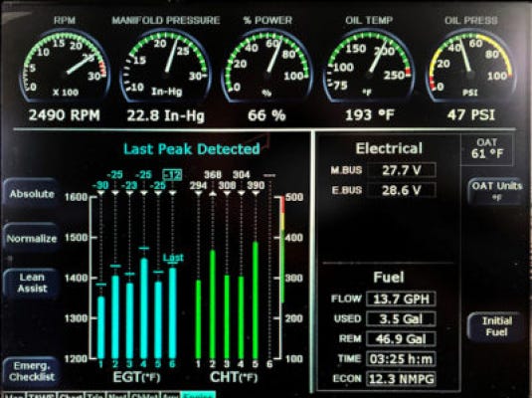This screenshot has width=532, height=398.
Task: Click the 304 CHT value
Action: (x=242, y=175)
